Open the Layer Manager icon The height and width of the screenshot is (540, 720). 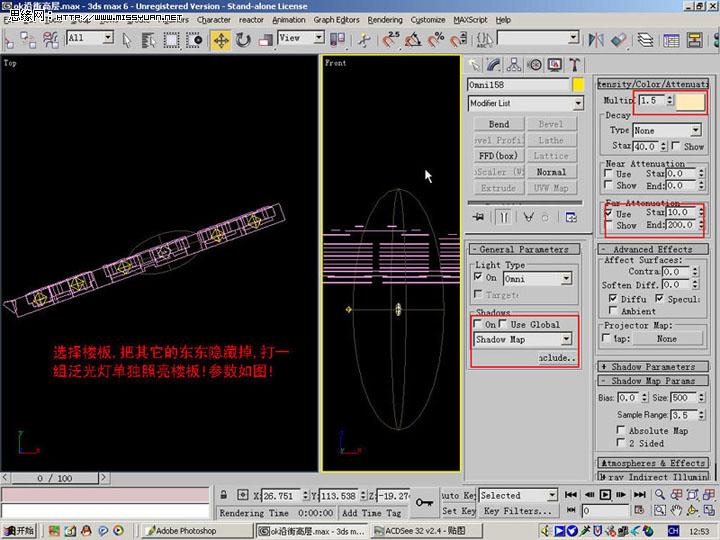point(645,40)
